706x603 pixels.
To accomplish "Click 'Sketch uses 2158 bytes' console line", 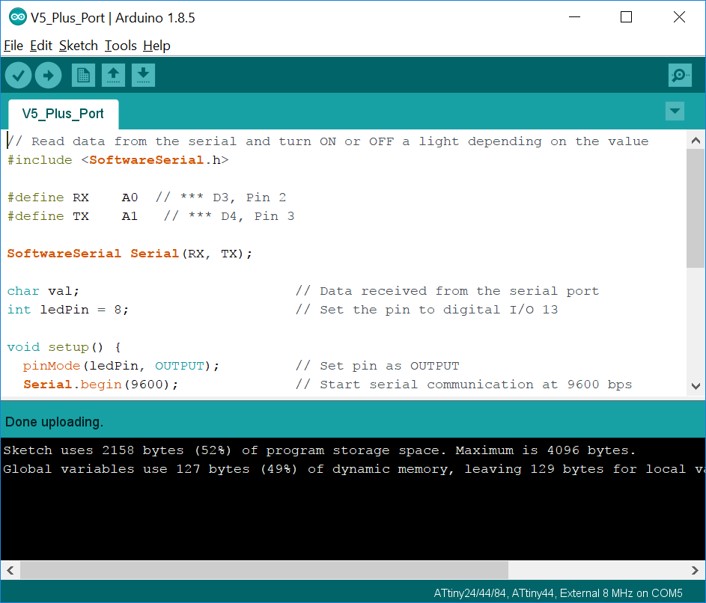I will 319,450.
